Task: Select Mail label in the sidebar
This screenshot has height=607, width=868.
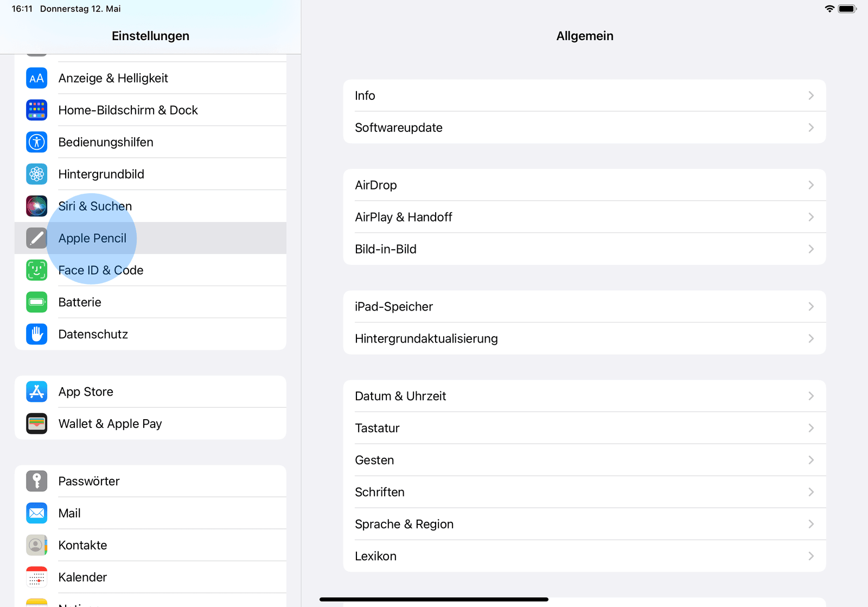Action: tap(69, 514)
